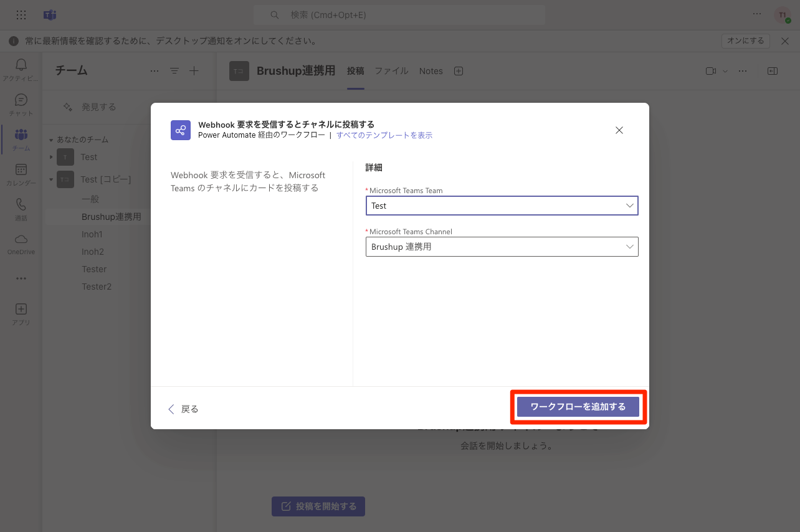Click the 投稿を開始する button
This screenshot has height=532, width=800.
click(318, 506)
